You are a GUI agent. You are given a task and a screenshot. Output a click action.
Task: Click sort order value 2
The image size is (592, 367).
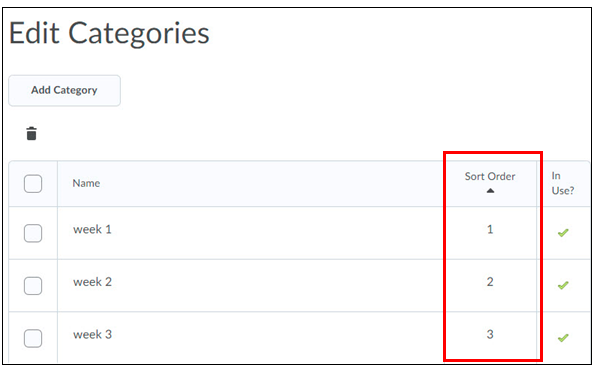(x=490, y=282)
